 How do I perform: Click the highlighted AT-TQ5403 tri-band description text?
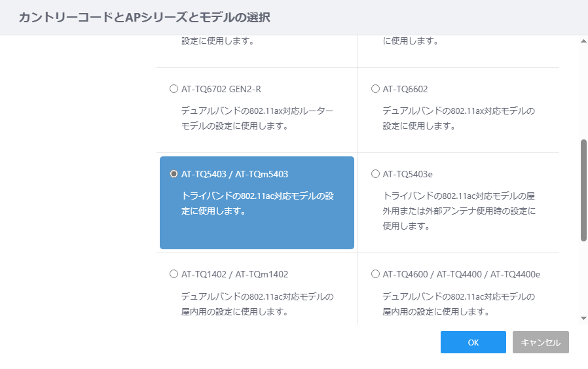pyautogui.click(x=257, y=203)
